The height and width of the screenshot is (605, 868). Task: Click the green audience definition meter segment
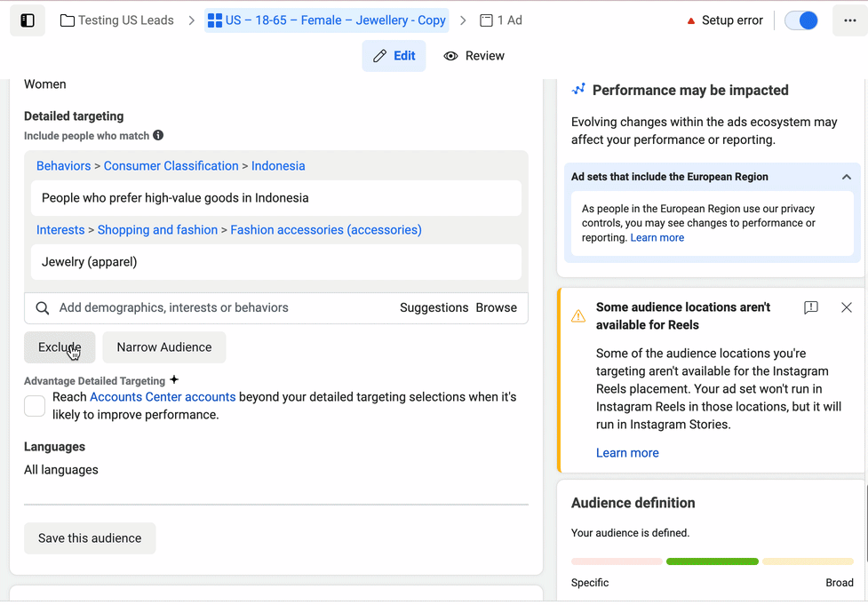coord(712,561)
